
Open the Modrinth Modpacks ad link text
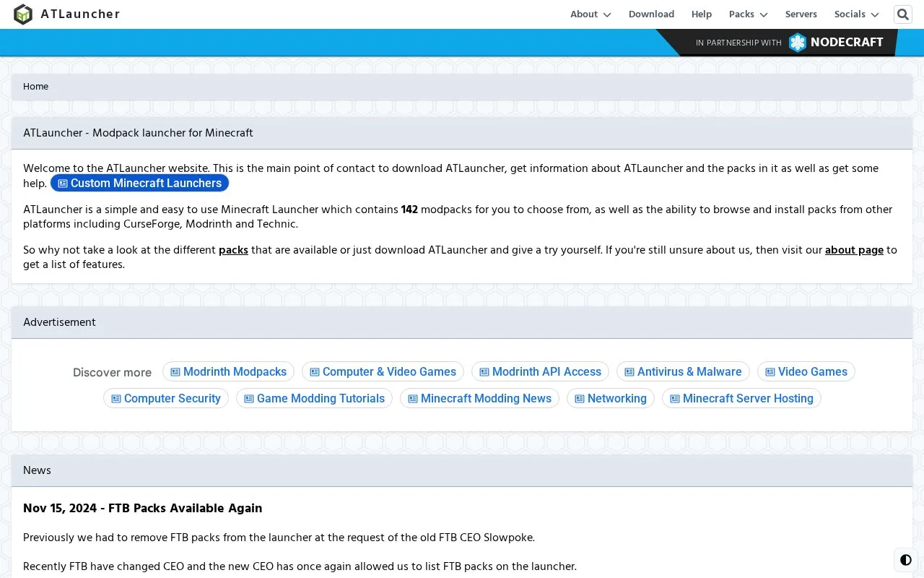(x=235, y=372)
